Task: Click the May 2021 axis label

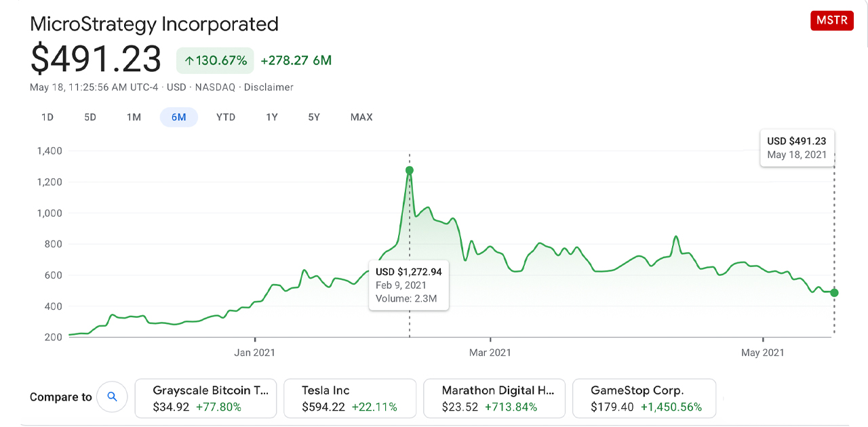Action: click(763, 352)
